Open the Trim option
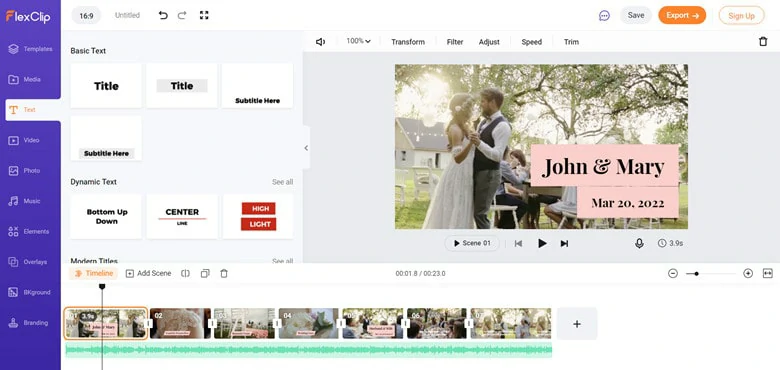 (571, 42)
